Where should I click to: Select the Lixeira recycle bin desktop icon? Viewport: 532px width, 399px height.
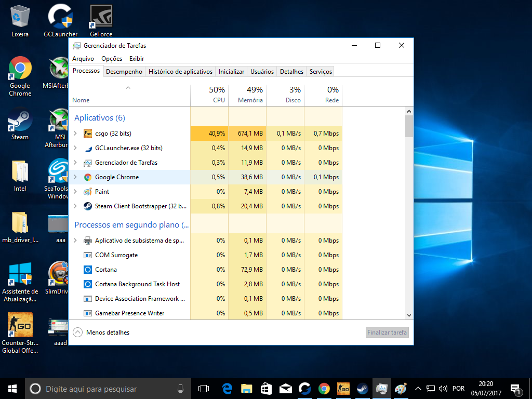click(20, 21)
